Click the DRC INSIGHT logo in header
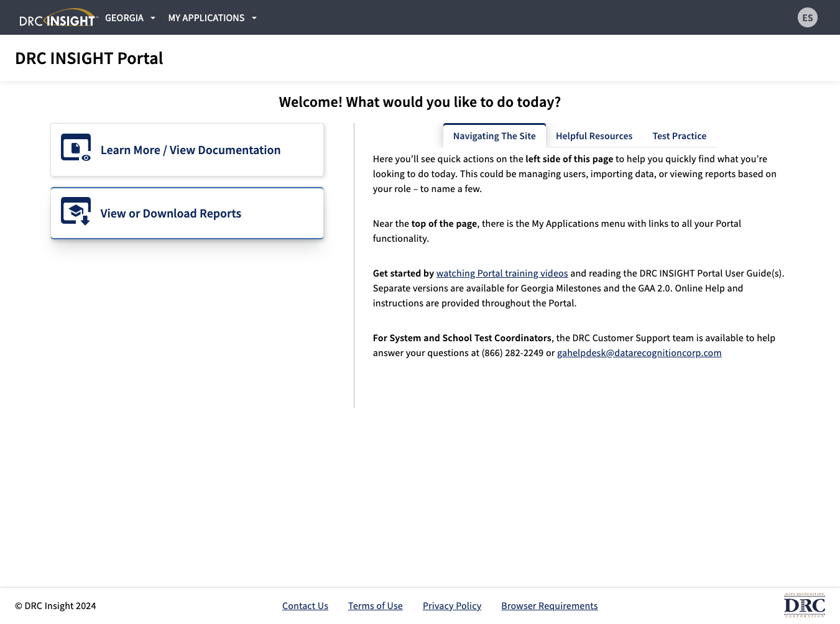 pos(58,18)
